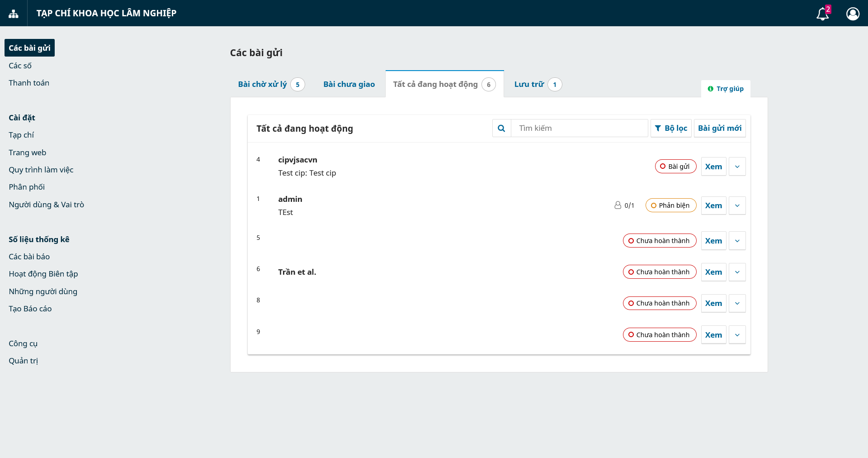This screenshot has height=458, width=868.
Task: Focus the Tìm kiếm search field
Action: [580, 128]
